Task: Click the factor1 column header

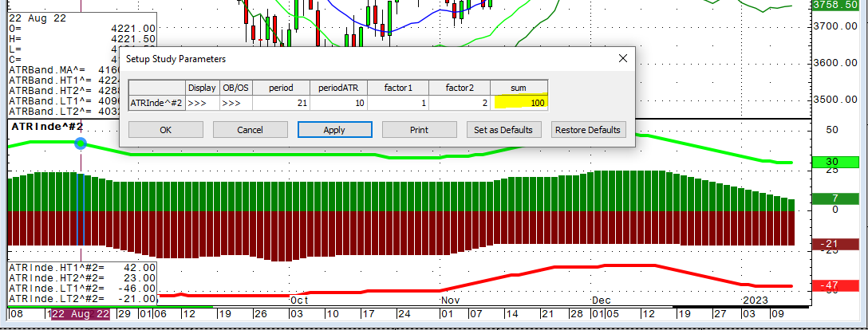Action: [399, 88]
